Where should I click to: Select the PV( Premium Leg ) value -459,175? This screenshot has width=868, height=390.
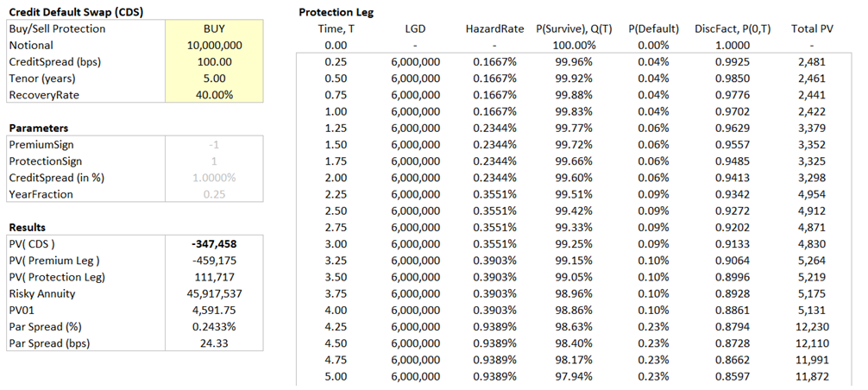(214, 261)
